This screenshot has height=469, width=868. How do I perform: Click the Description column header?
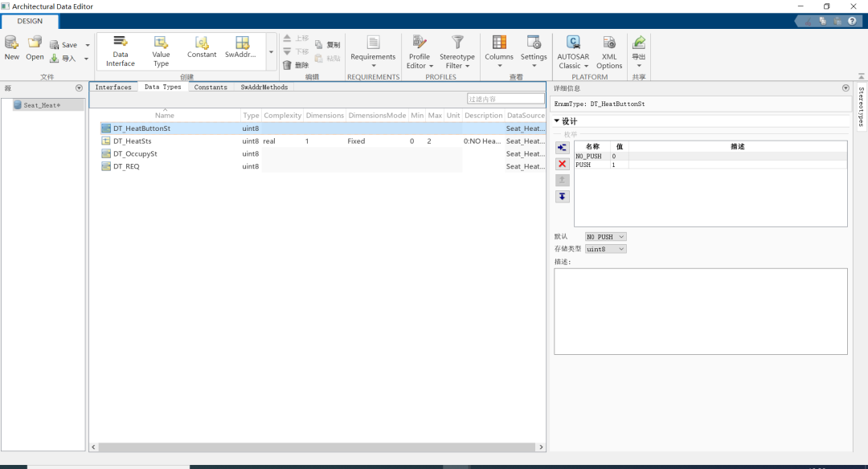tap(483, 115)
